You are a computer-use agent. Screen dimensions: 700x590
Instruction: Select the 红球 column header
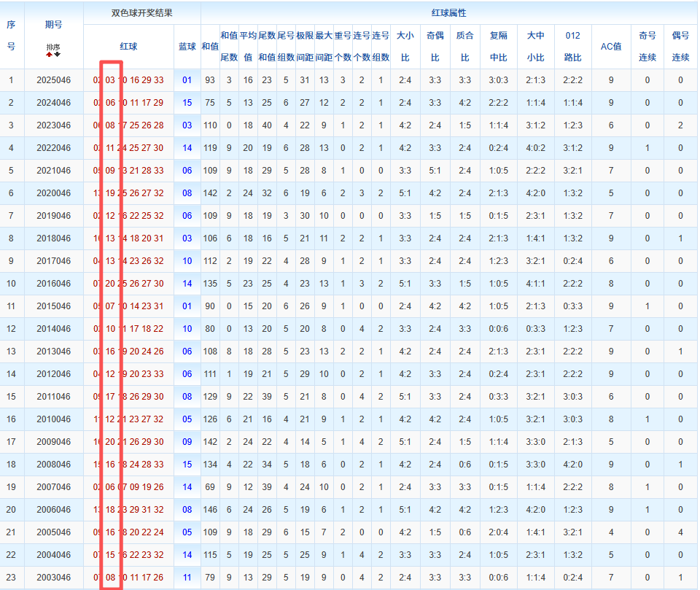click(128, 46)
